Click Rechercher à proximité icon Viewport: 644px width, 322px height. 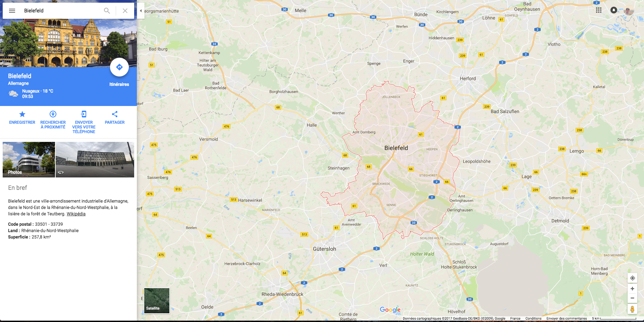[53, 114]
